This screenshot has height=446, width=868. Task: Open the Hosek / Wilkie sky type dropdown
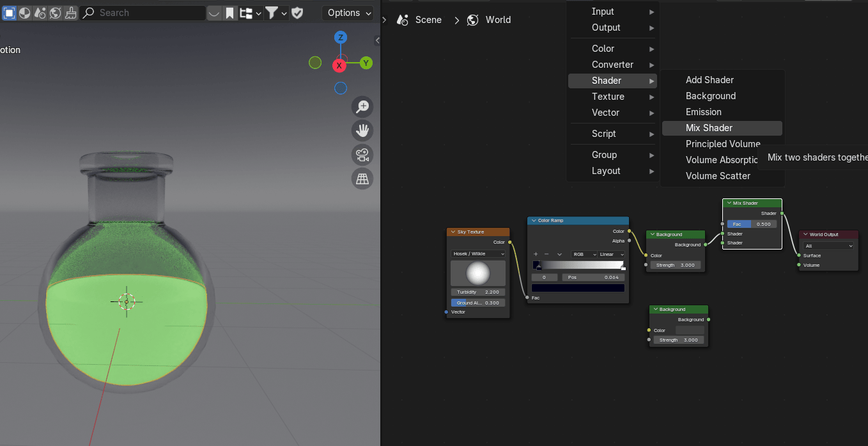(478, 254)
